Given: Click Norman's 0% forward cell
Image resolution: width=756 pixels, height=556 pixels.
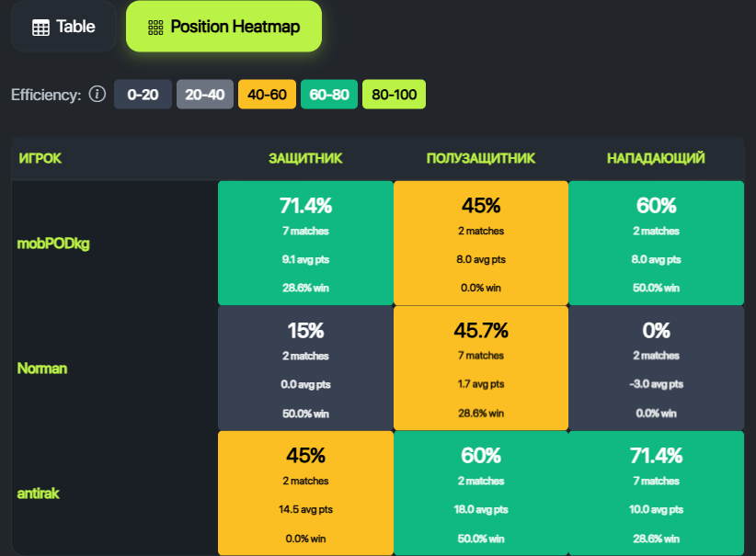Looking at the screenshot, I should 656,369.
